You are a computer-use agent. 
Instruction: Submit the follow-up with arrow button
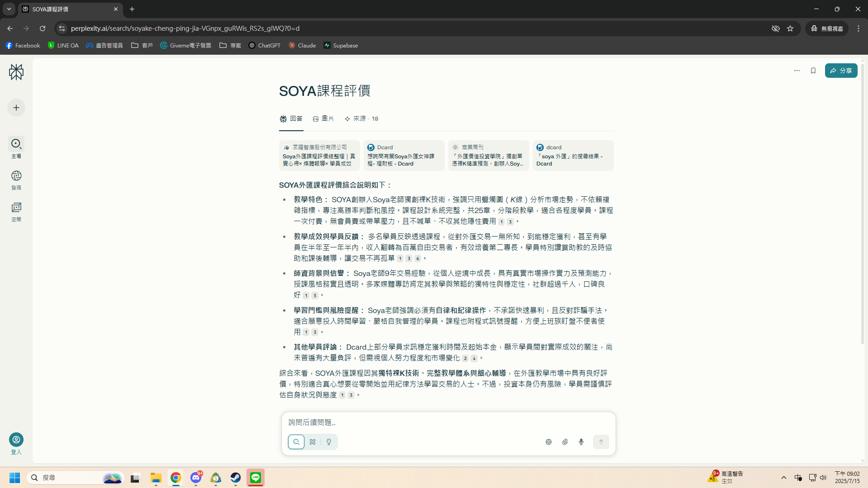[x=601, y=442]
